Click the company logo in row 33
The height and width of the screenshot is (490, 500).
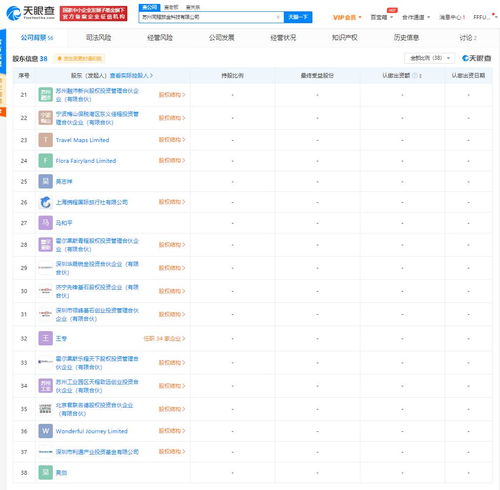45,362
